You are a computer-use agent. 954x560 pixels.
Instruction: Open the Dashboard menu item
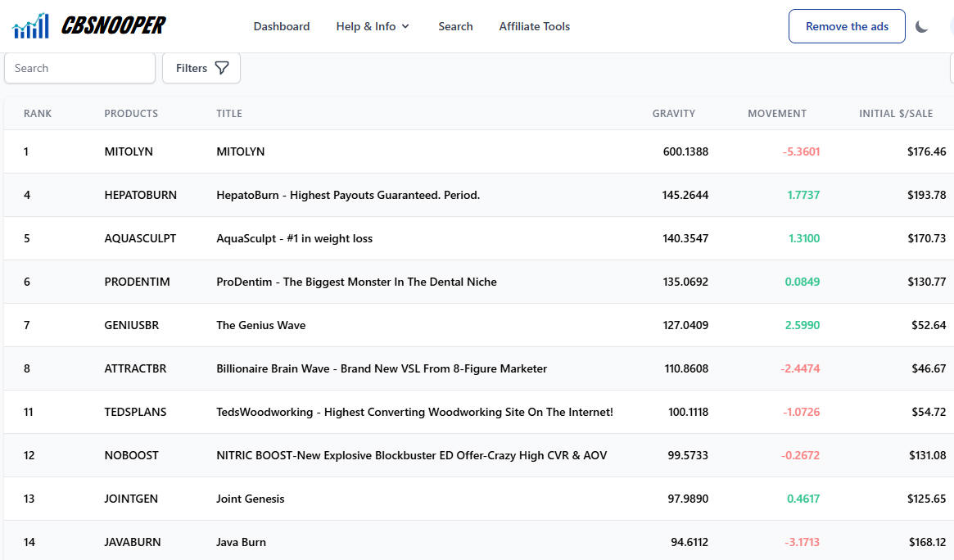click(281, 26)
